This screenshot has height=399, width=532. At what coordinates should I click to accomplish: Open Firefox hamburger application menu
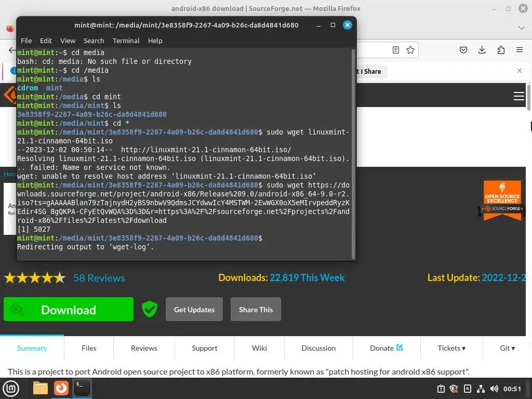coord(519,50)
